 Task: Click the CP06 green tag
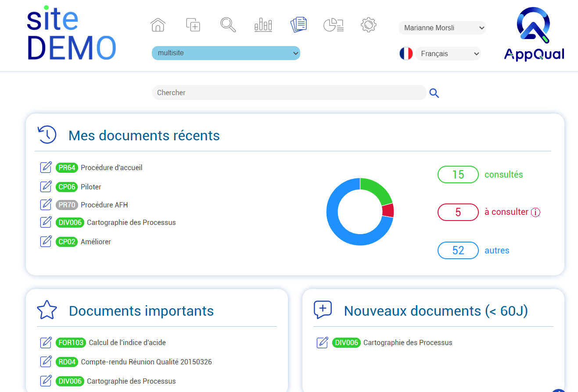(67, 187)
